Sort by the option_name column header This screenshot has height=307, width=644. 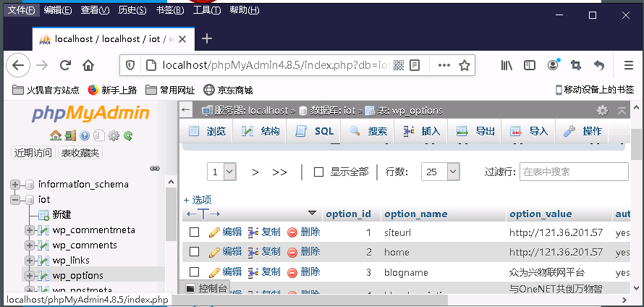415,214
